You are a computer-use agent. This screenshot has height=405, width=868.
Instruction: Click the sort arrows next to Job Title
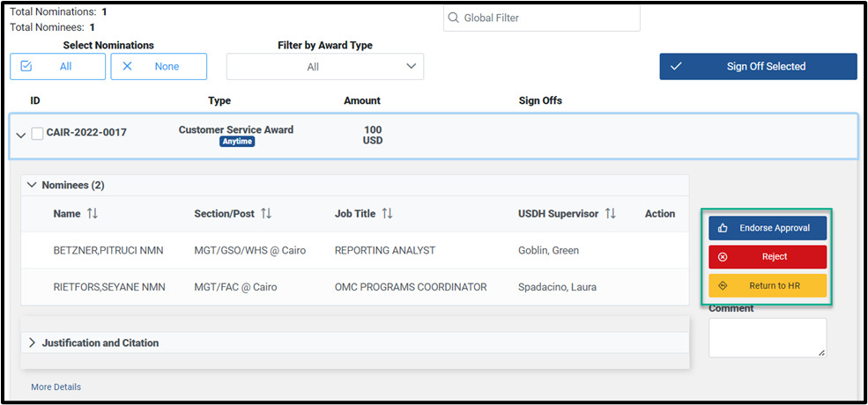tap(388, 214)
